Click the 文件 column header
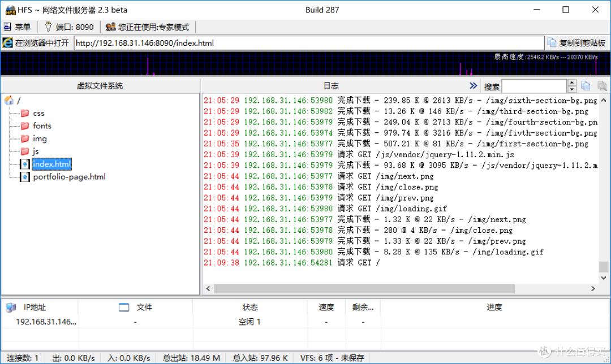 click(x=135, y=307)
